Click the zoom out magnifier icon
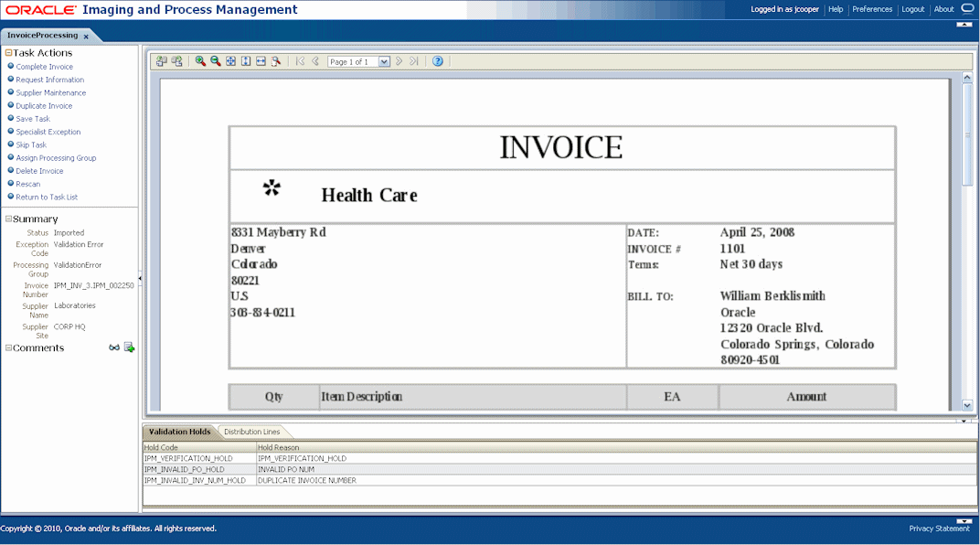980x545 pixels. pos(215,61)
